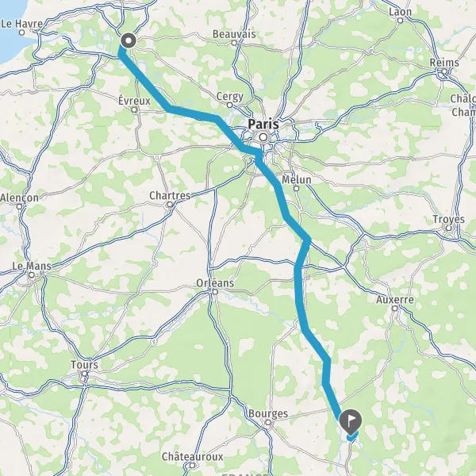Select the Reims city label
476x476 pixels.
click(444, 63)
